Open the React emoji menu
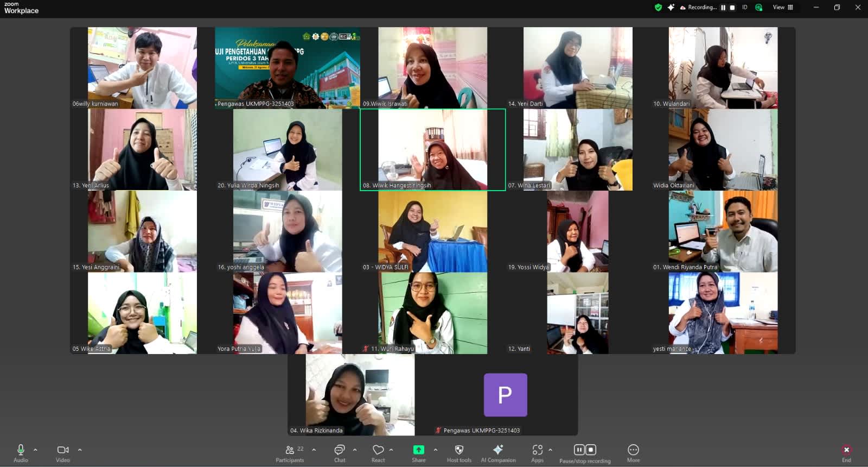 (378, 450)
